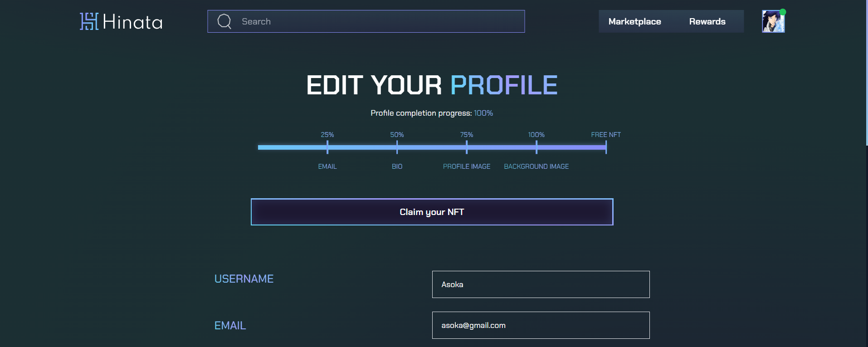The image size is (868, 347).
Task: Click the BIO label under the progress bar
Action: coord(397,166)
